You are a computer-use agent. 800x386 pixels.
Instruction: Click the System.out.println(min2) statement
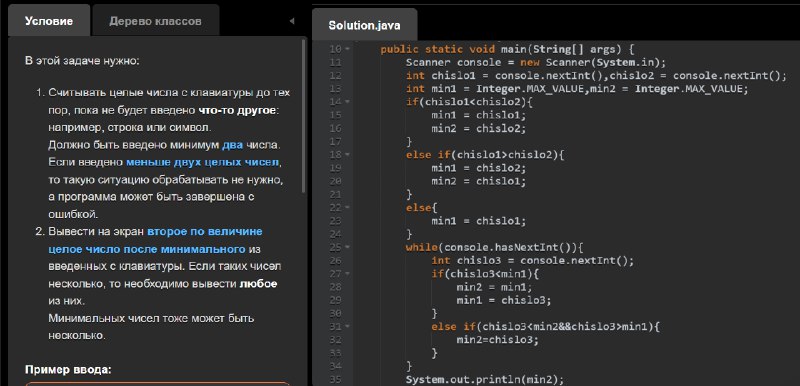[485, 380]
